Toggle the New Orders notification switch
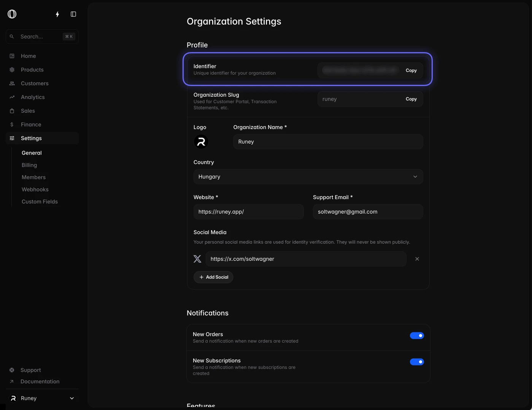The width and height of the screenshot is (532, 410). point(417,335)
